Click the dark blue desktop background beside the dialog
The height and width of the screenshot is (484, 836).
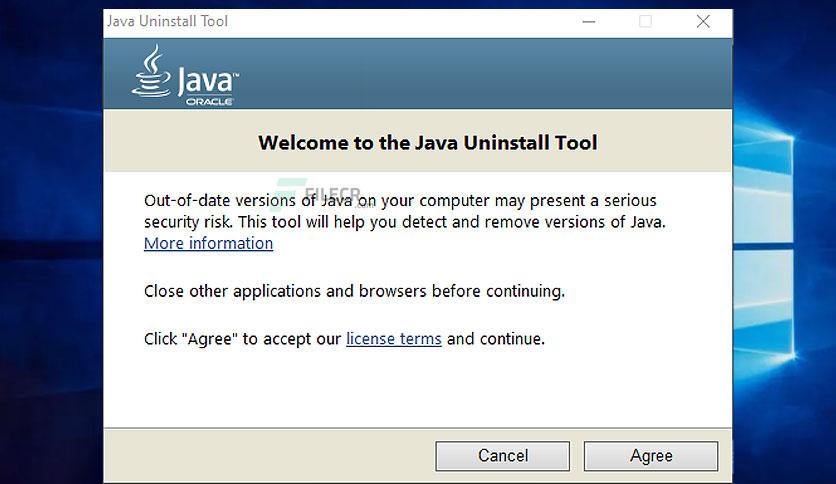[51, 240]
